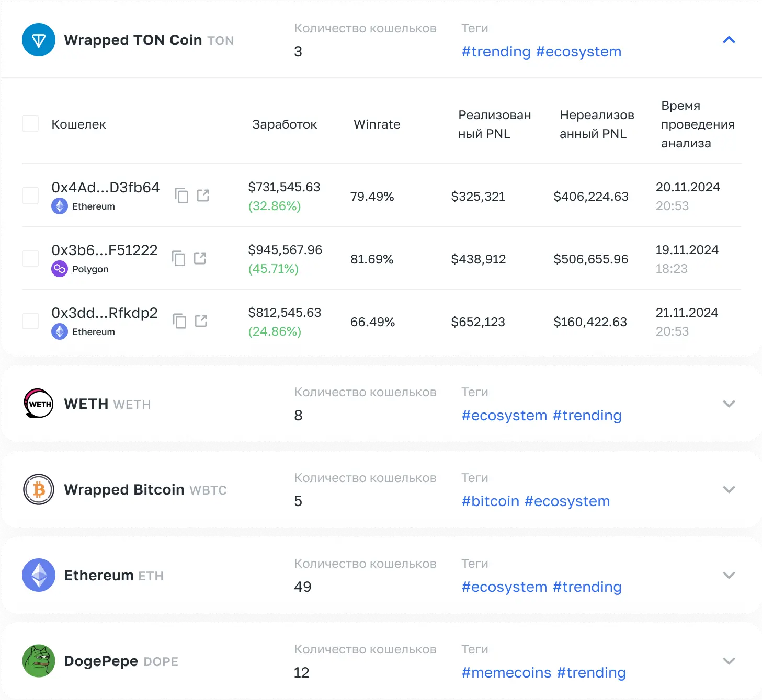Image resolution: width=762 pixels, height=700 pixels.
Task: Check the 0x4Ad...D3fb64 wallet checkbox
Action: tap(30, 196)
